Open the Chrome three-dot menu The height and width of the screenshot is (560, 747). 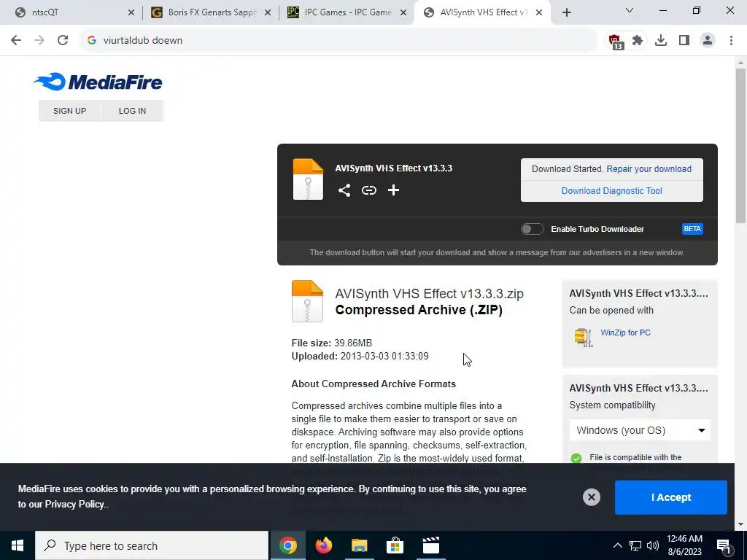[731, 41]
